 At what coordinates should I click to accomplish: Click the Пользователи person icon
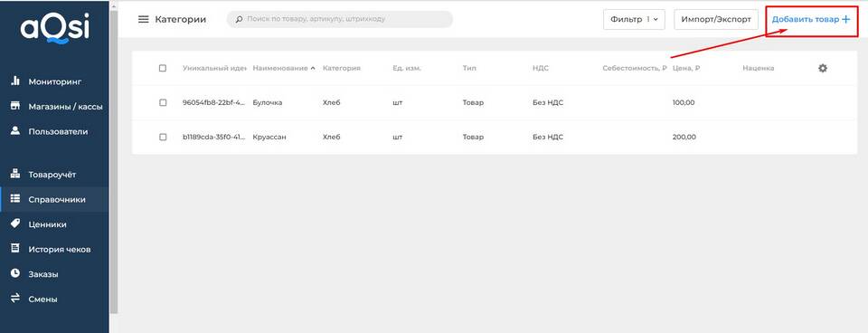[x=15, y=131]
